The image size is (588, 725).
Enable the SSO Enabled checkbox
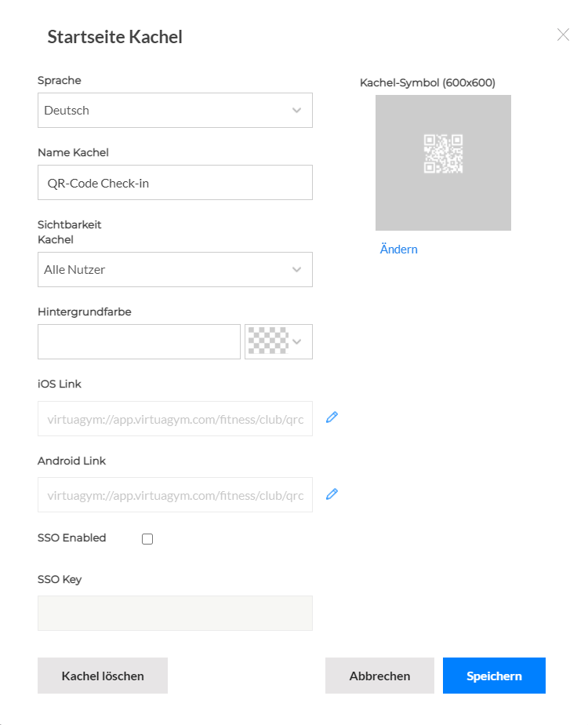(147, 538)
